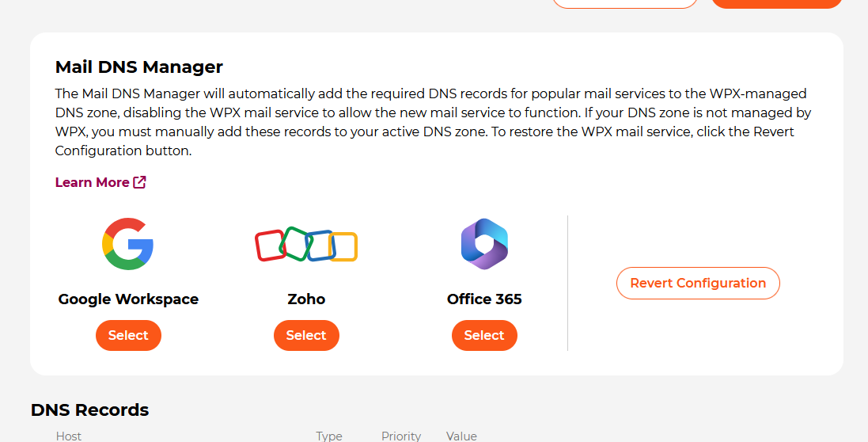The width and height of the screenshot is (868, 442).
Task: Click the DNS Records section heading
Action: pos(89,410)
